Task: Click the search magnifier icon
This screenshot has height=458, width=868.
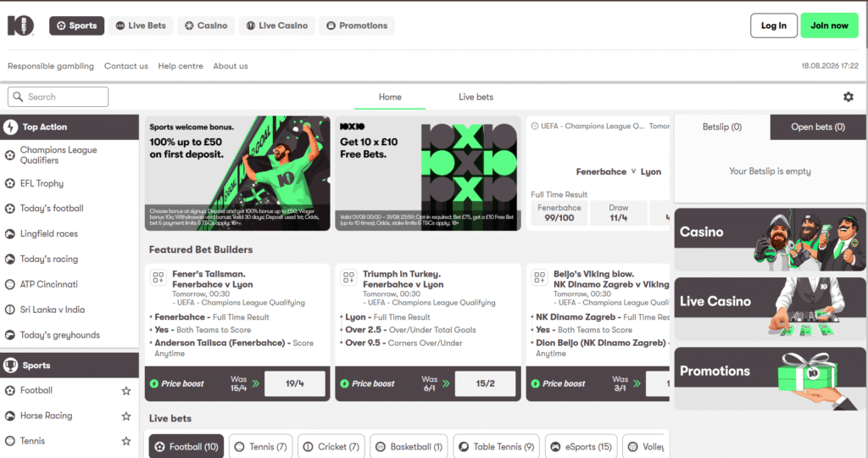Action: point(19,97)
